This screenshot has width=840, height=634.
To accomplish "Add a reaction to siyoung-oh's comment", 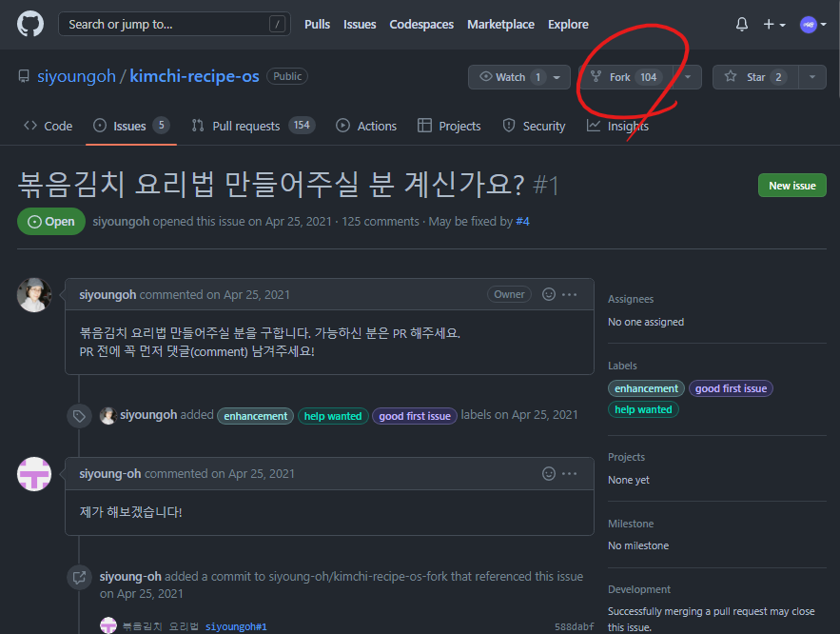I will pyautogui.click(x=549, y=473).
